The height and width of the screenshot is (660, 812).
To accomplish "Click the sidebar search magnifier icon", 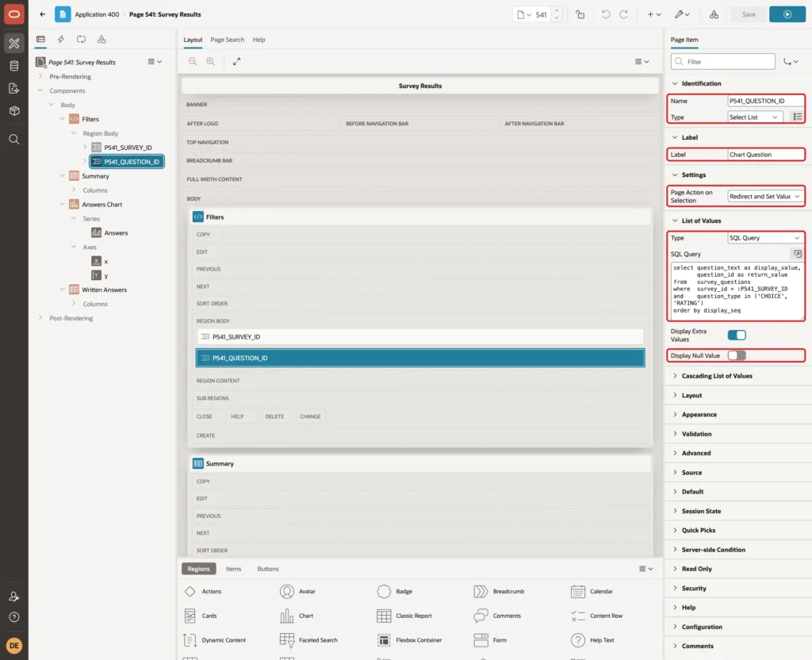I will 14,140.
